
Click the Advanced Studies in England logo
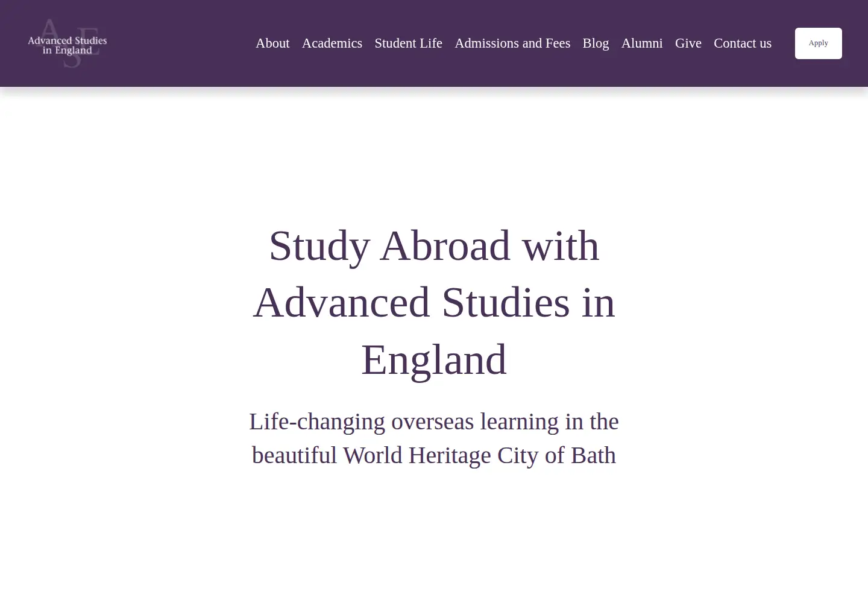(x=68, y=43)
